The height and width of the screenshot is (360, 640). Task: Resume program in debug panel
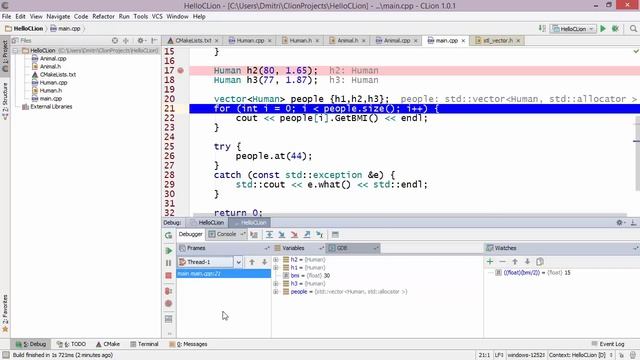click(169, 251)
